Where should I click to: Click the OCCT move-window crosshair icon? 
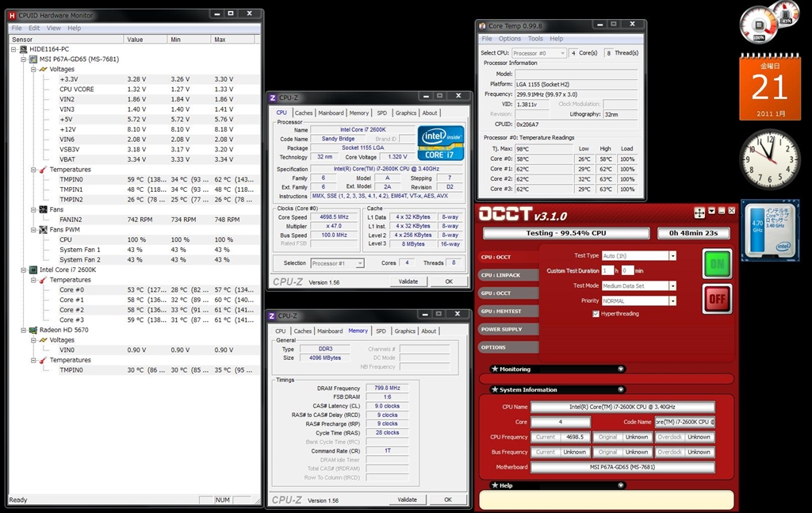point(699,212)
